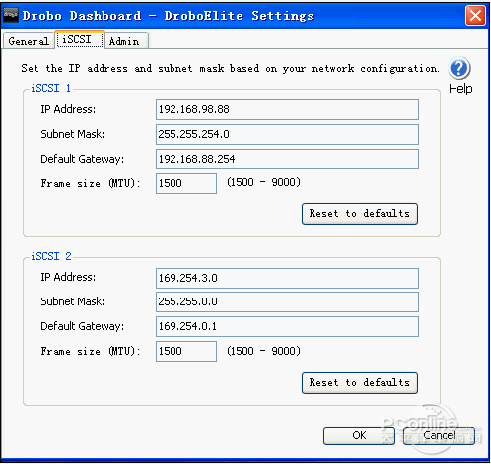The height and width of the screenshot is (464, 491).
Task: Cancel the settings dialog
Action: point(439,436)
